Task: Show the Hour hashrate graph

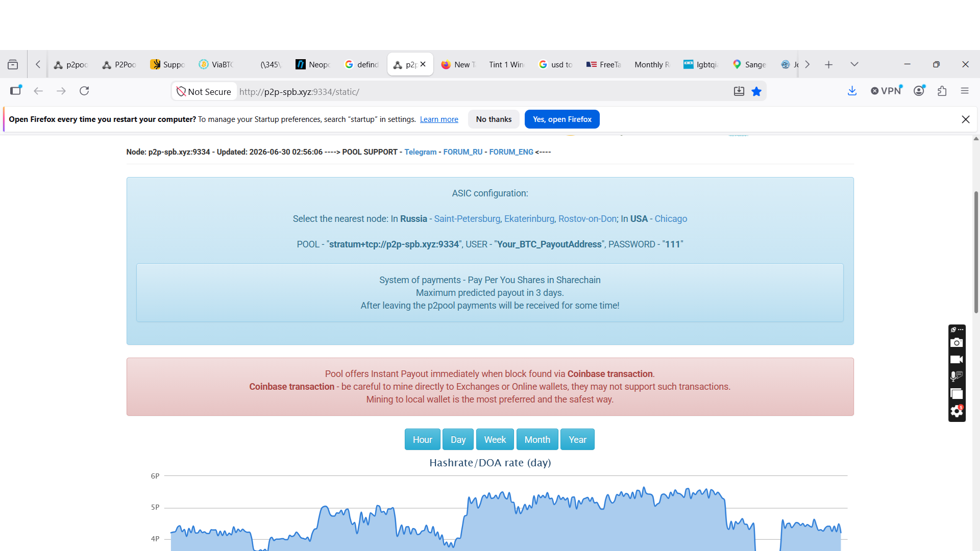Action: [423, 439]
